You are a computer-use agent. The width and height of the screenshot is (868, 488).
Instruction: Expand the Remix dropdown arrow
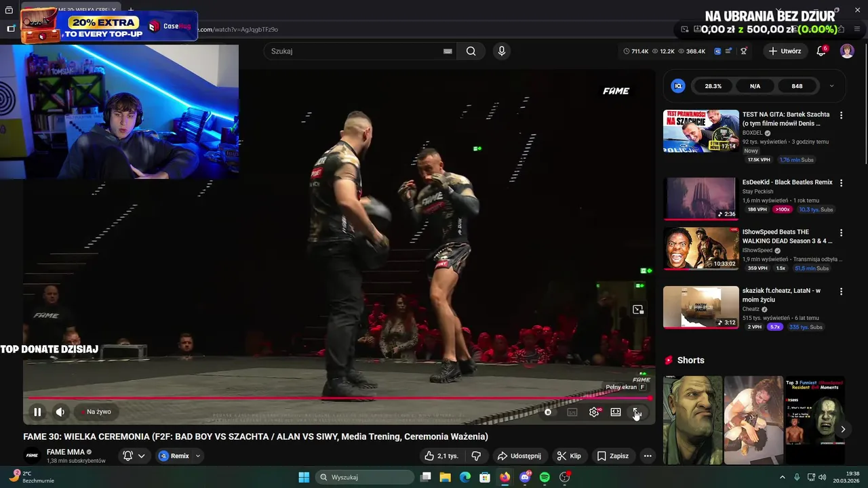point(198,456)
